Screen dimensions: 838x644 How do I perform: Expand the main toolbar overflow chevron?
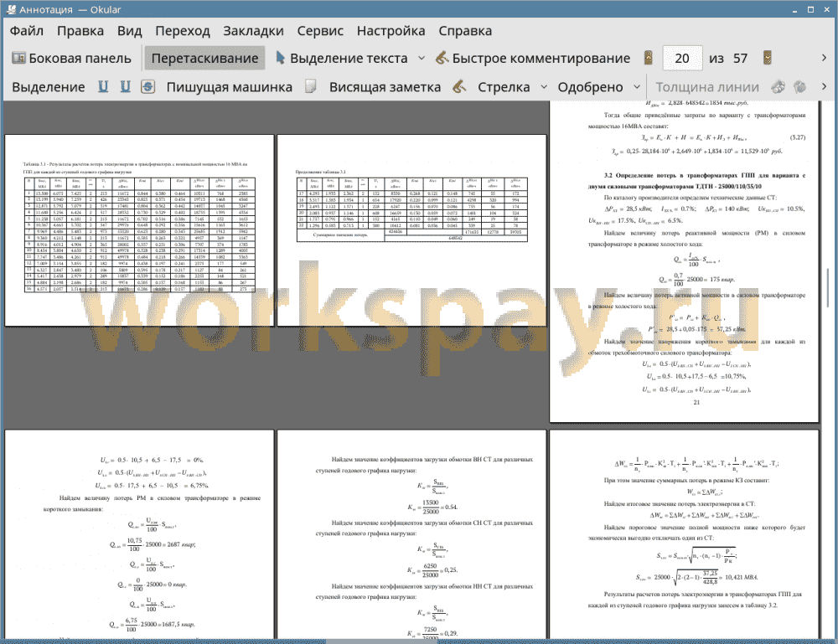pyautogui.click(x=824, y=58)
